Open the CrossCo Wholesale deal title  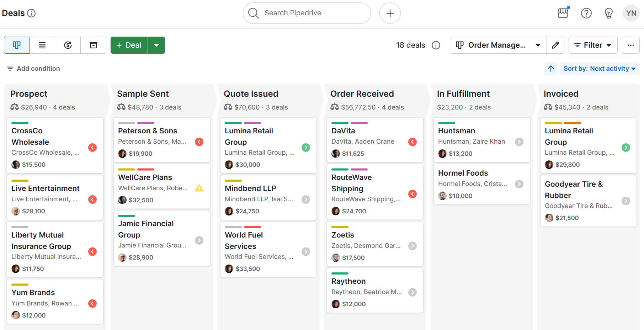(30, 137)
